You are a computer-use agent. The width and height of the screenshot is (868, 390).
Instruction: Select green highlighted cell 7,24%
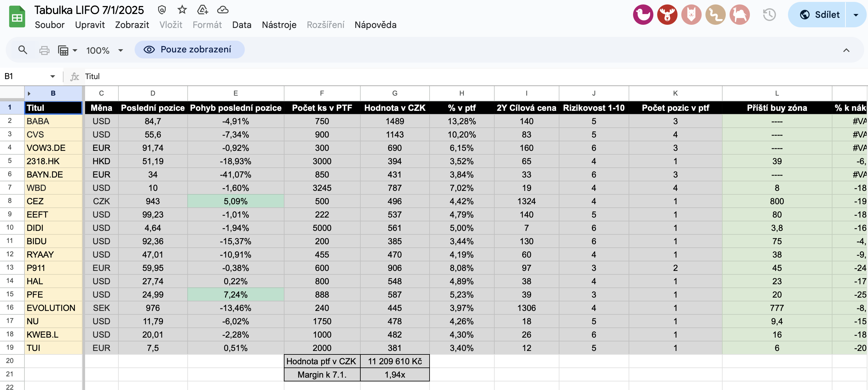pyautogui.click(x=235, y=294)
